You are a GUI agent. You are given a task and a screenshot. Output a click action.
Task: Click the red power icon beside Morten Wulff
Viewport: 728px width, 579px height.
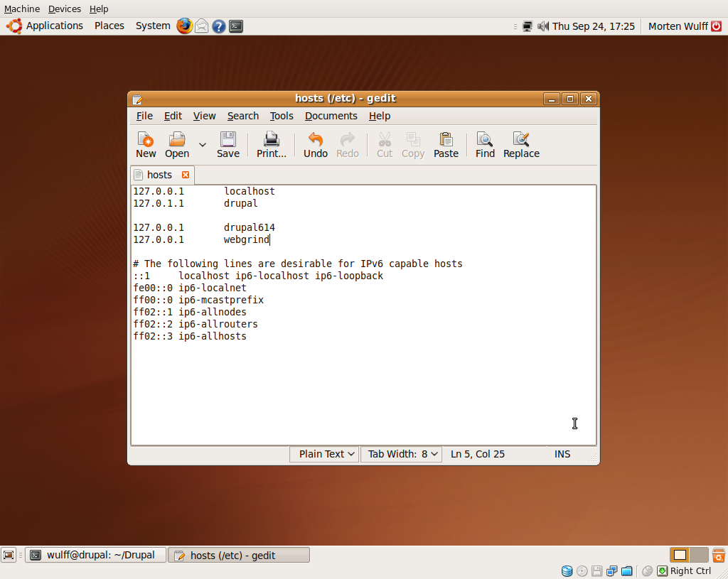[x=717, y=26]
